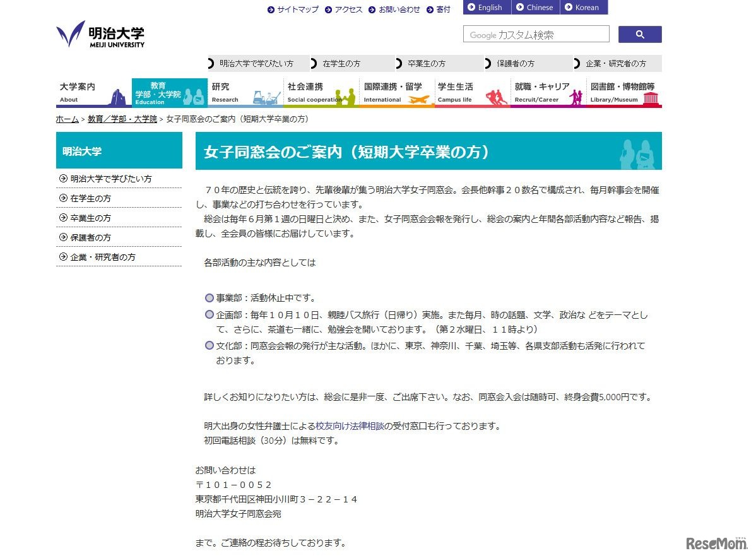This screenshot has width=756, height=558.
Task: Click the ホーム breadcrumb link
Action: [x=67, y=119]
